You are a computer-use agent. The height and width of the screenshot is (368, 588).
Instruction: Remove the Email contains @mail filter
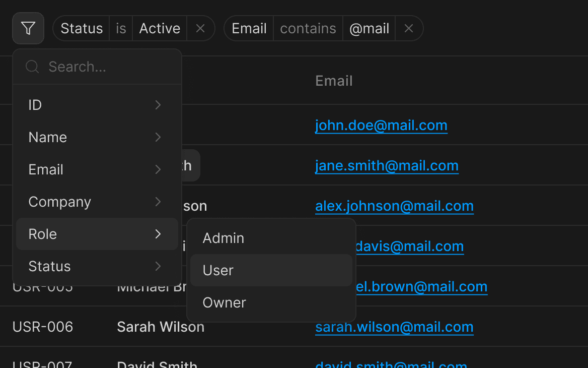[x=409, y=29]
